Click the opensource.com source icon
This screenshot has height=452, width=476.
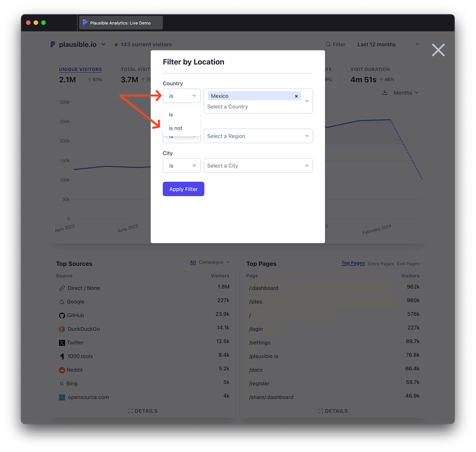click(x=62, y=397)
